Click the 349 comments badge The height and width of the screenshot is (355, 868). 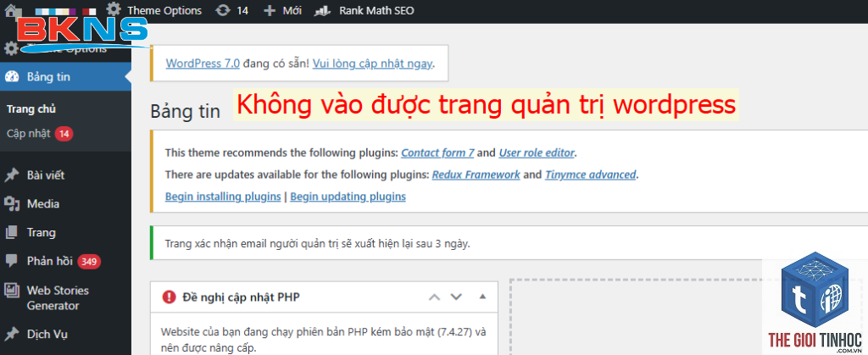(89, 262)
